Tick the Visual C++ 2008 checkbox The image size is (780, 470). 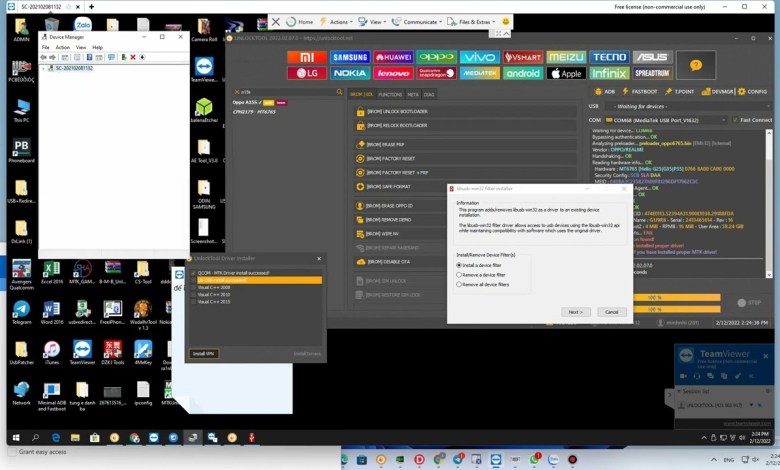(193, 287)
